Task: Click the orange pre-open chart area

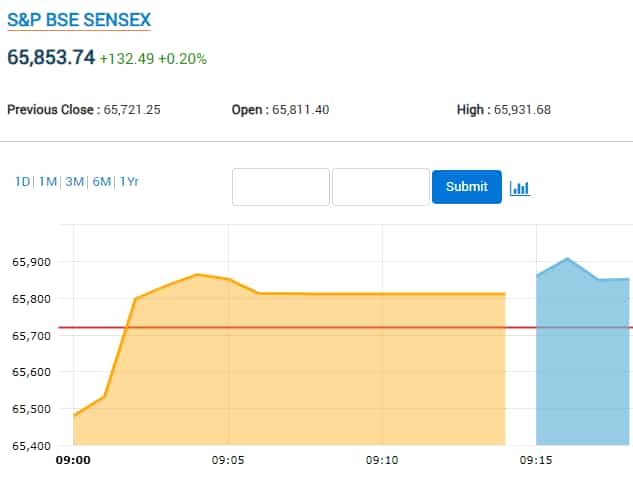Action: coord(300,380)
